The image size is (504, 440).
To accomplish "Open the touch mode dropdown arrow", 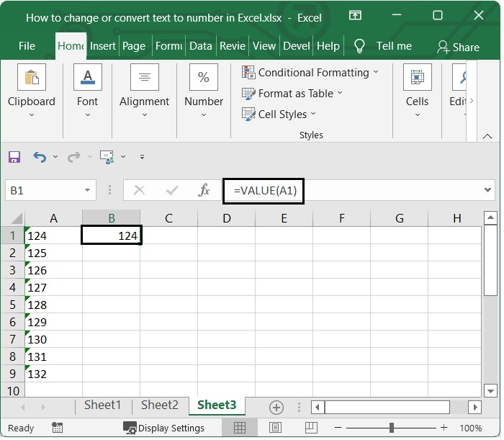I will tap(123, 157).
